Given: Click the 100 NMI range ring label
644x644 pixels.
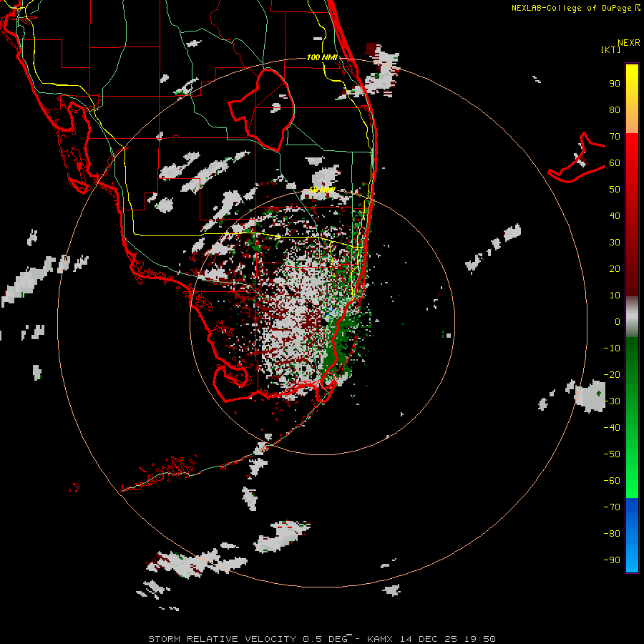Looking at the screenshot, I should [x=322, y=57].
